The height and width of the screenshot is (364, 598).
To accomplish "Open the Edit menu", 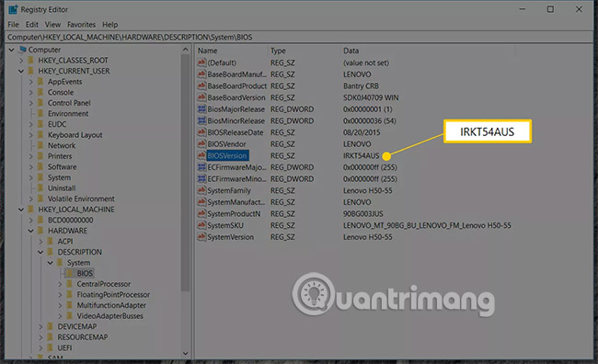I will 32,25.
